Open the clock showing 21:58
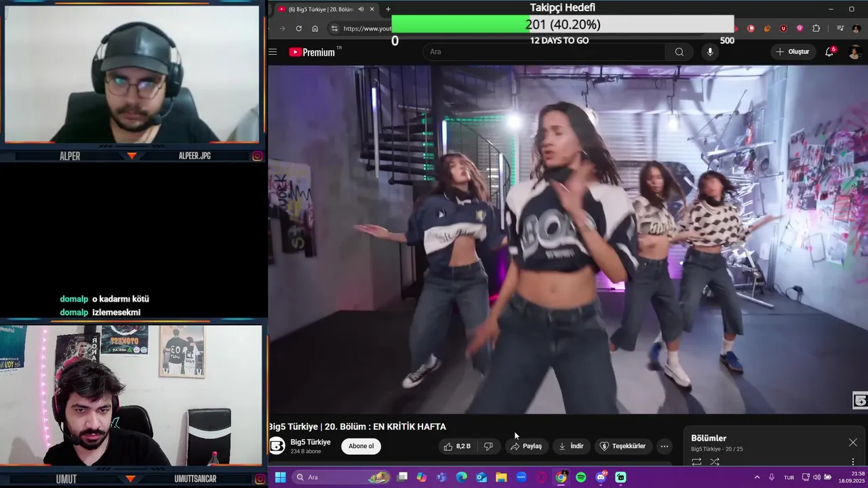Viewport: 868px width, 488px height. pyautogui.click(x=852, y=477)
